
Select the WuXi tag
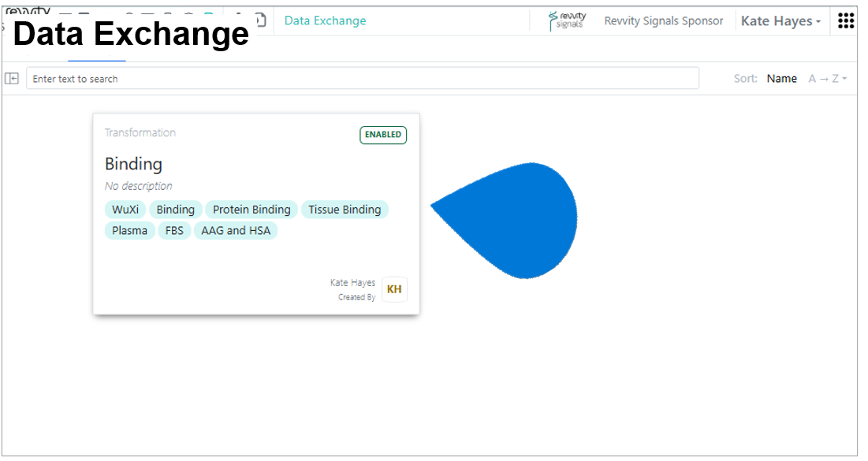tap(125, 210)
